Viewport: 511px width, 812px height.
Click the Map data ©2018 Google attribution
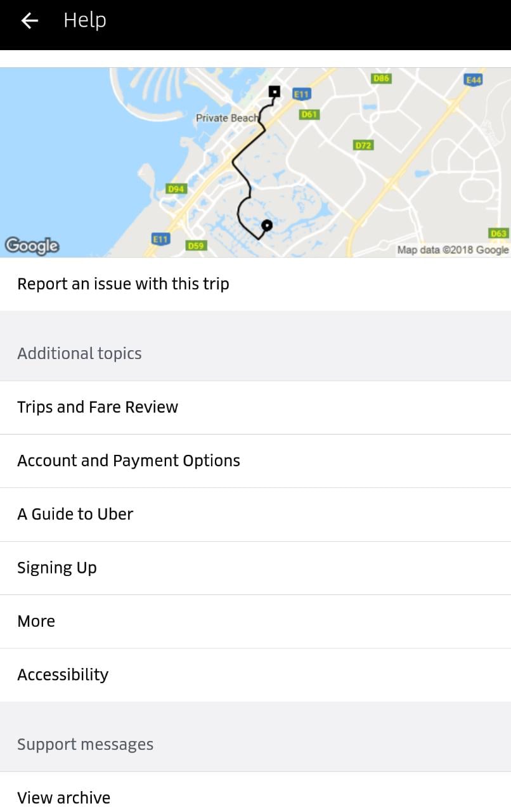[x=453, y=250]
